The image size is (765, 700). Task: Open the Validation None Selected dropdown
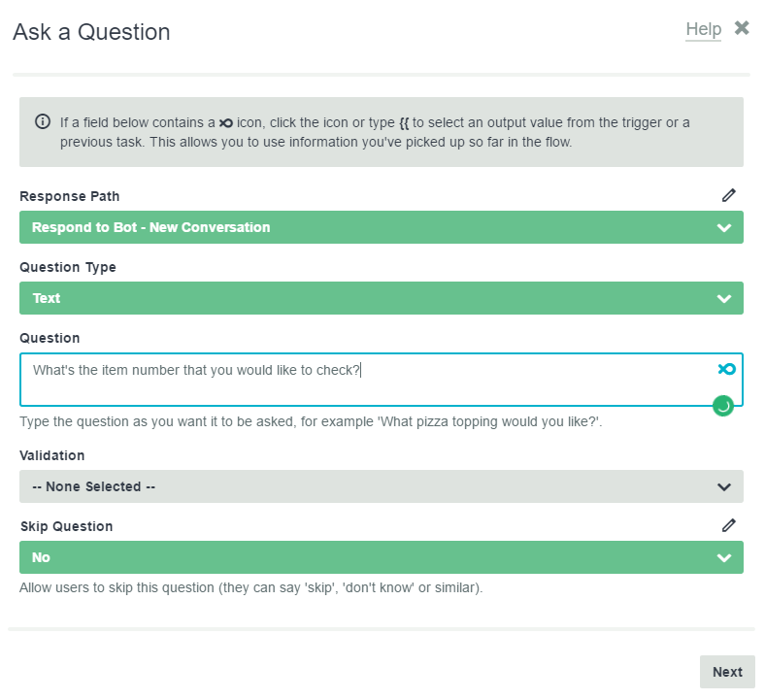click(381, 486)
